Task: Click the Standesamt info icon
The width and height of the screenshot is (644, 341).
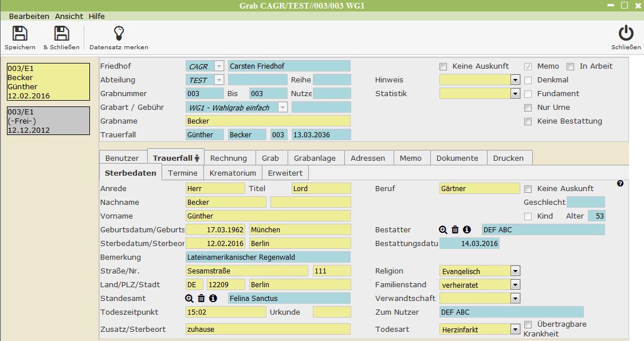Action: coord(213,298)
